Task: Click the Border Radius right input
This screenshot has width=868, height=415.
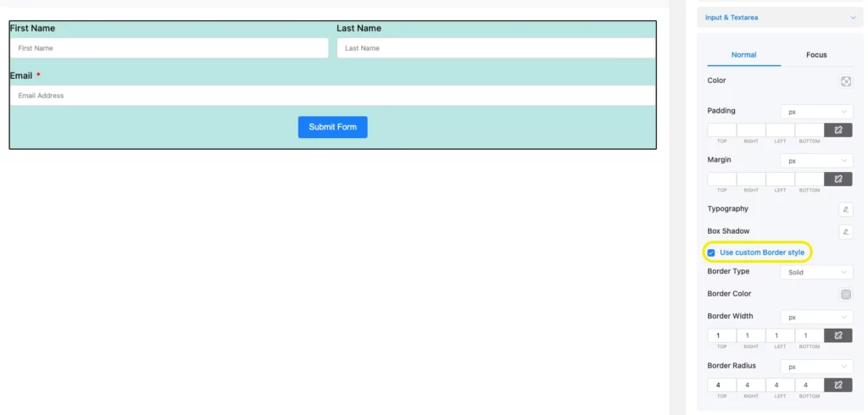Action: tap(751, 385)
